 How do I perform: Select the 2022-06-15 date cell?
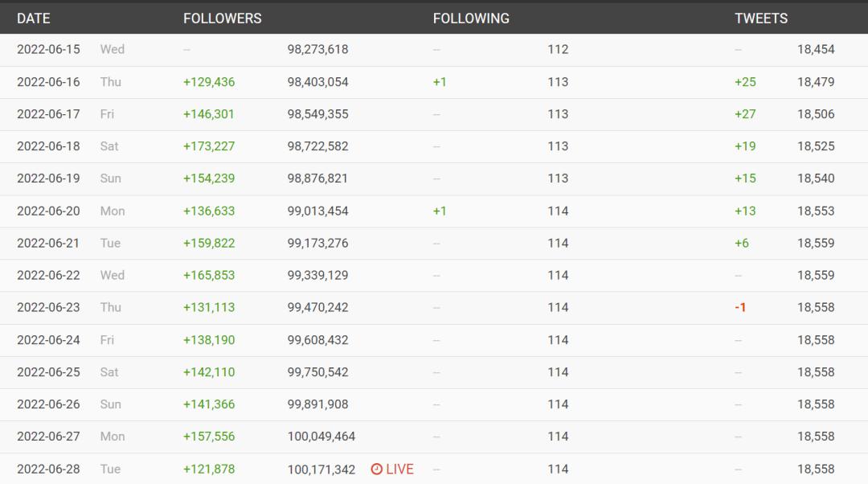click(x=48, y=49)
